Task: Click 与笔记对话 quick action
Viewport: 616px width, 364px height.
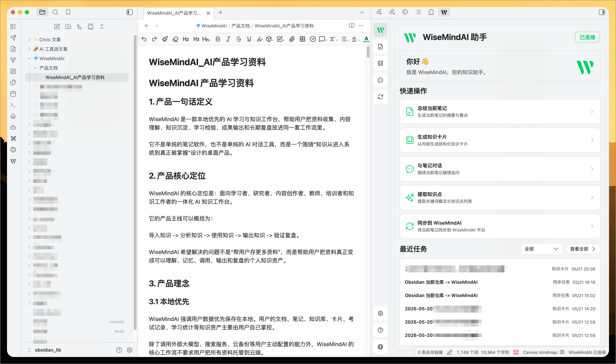Action: (500, 169)
